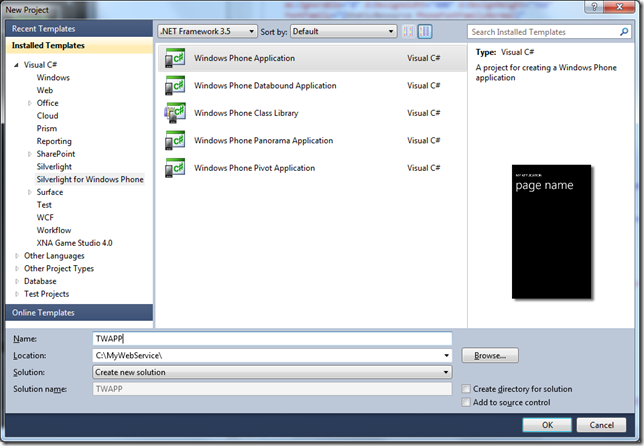This screenshot has width=644, height=446.
Task: Expand the Other Project Types node
Action: (17, 269)
